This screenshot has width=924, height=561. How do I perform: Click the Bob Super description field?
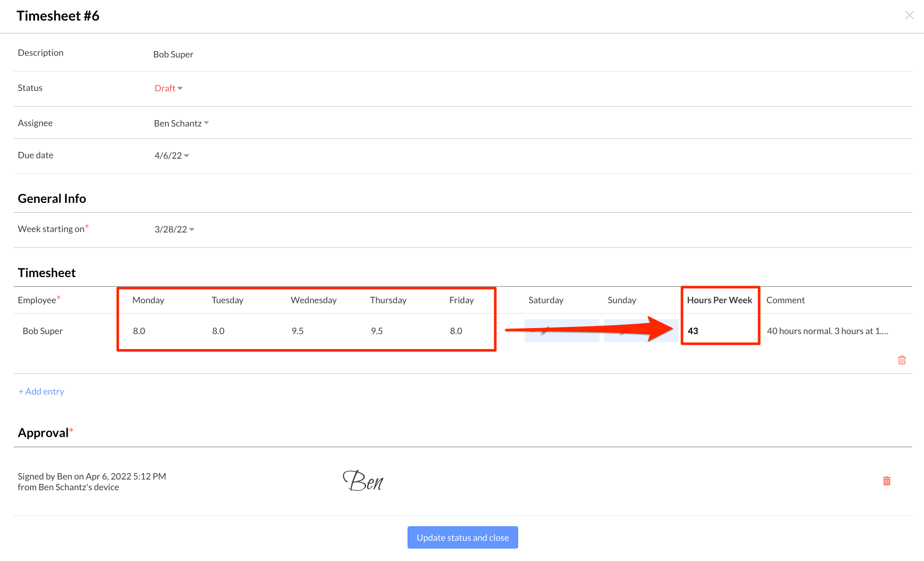coord(173,54)
